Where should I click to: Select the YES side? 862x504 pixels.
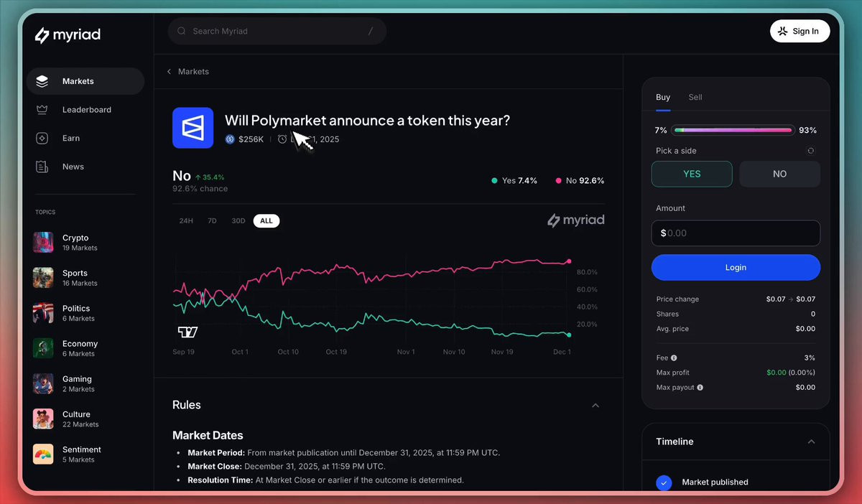[692, 174]
